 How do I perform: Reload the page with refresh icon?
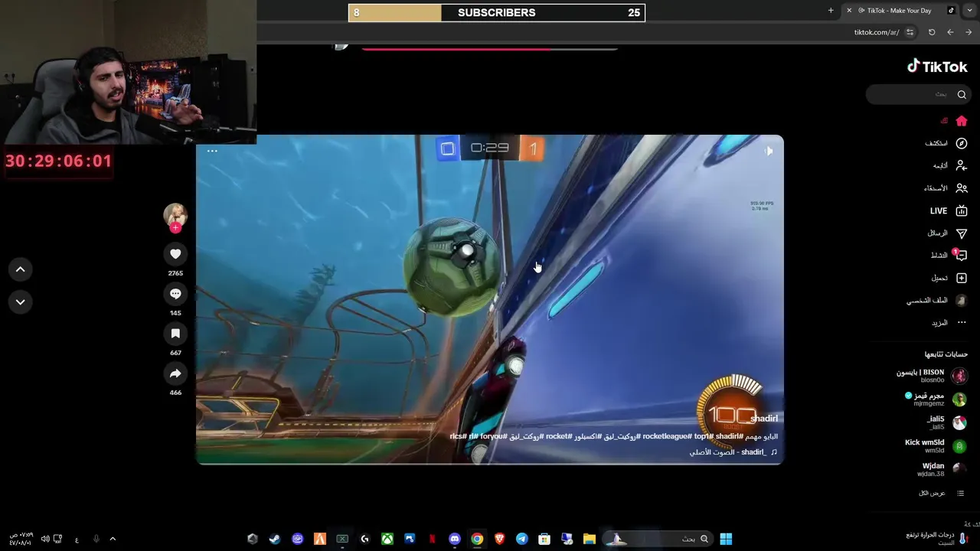click(x=932, y=32)
